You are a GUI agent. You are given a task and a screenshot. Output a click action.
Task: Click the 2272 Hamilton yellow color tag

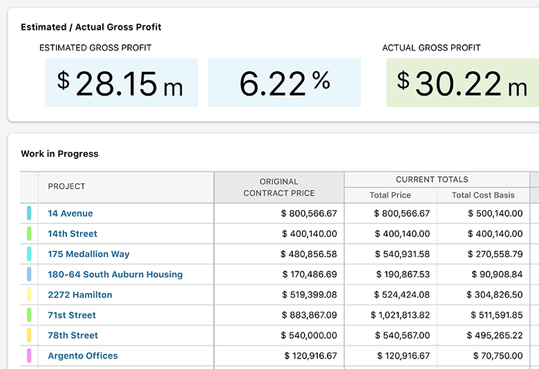tap(29, 294)
